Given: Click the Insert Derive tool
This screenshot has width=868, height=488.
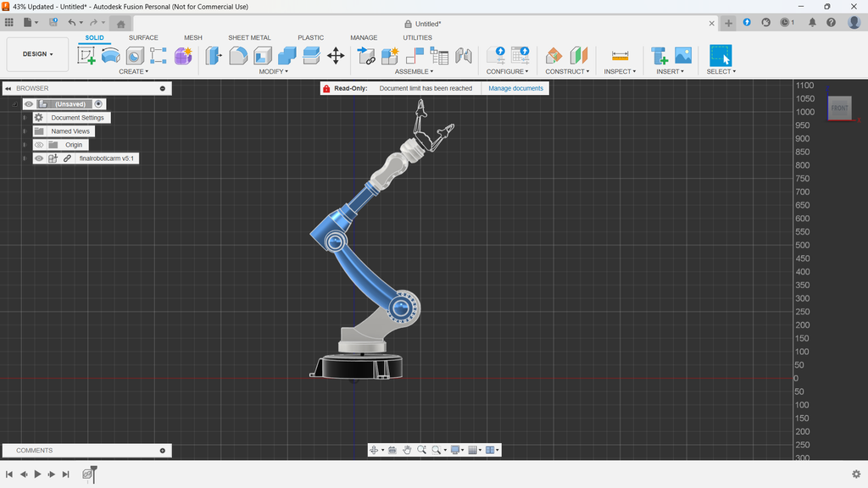Looking at the screenshot, I should [659, 55].
